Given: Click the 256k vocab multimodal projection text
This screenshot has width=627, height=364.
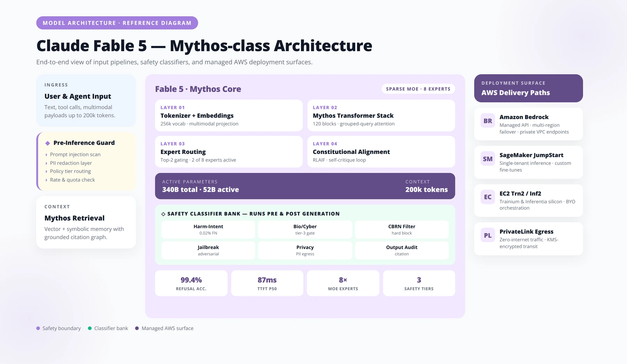Looking at the screenshot, I should pos(199,124).
